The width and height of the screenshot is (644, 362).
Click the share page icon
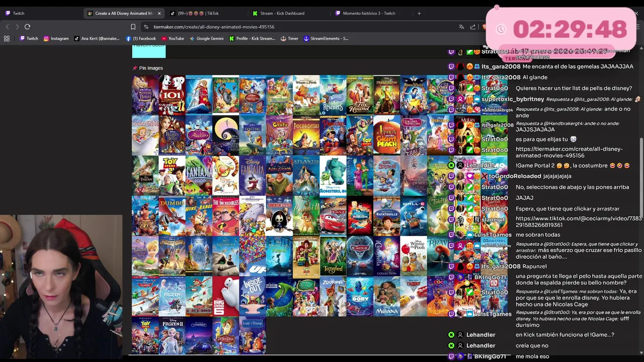click(473, 27)
